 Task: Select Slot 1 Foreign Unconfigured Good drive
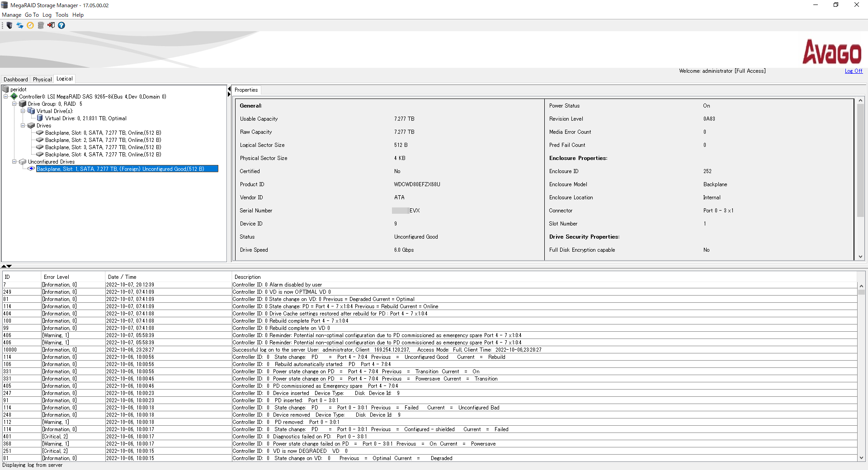pyautogui.click(x=127, y=169)
